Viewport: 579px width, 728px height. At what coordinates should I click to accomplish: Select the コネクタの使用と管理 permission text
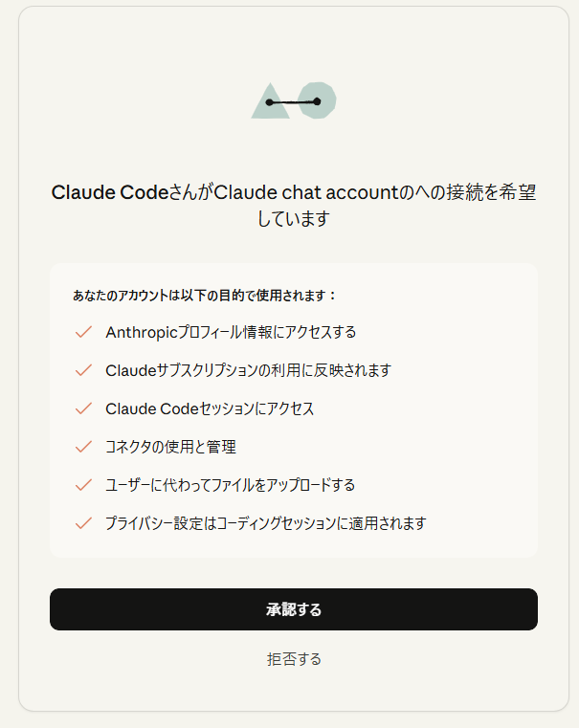(170, 447)
